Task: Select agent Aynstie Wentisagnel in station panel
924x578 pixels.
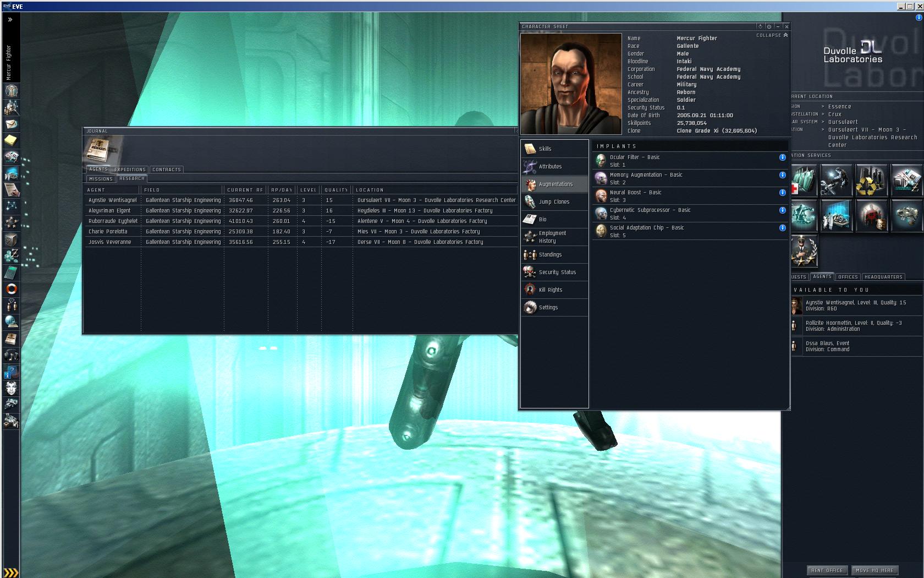Action: click(857, 306)
